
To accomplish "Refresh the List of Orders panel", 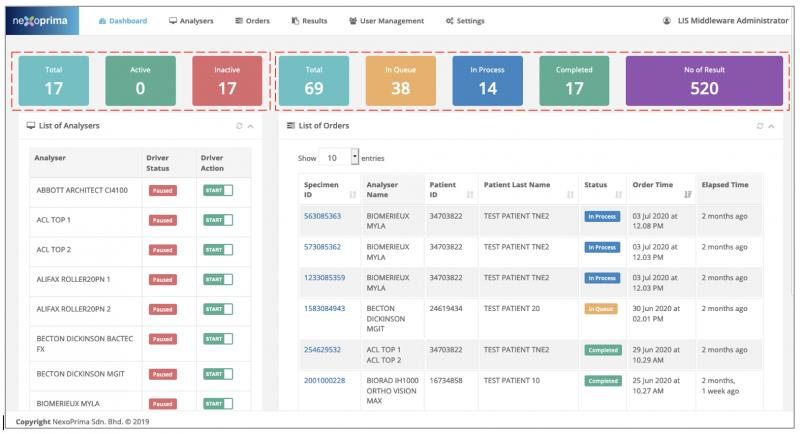I will pyautogui.click(x=760, y=126).
